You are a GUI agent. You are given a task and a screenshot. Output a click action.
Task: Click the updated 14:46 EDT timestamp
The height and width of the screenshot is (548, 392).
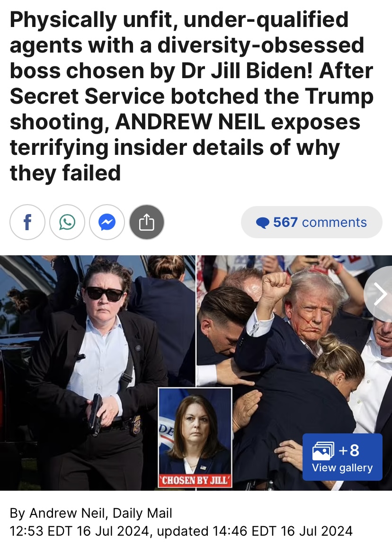pos(255,531)
